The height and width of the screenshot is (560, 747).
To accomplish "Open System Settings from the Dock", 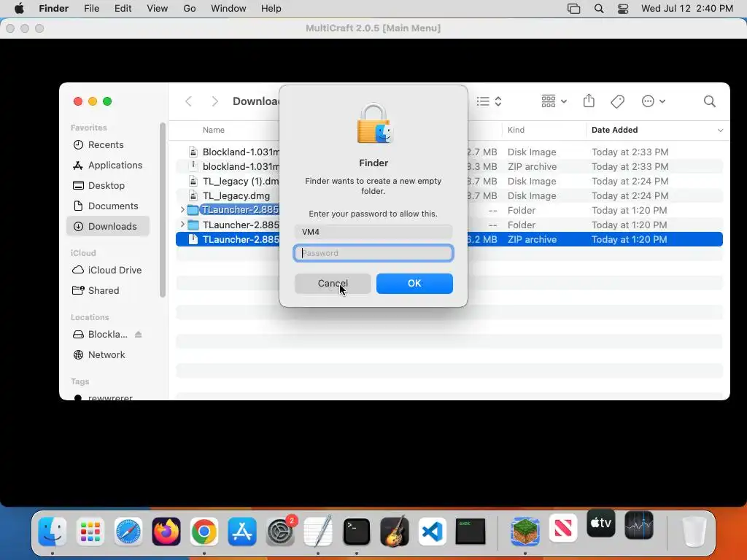I will [x=280, y=532].
